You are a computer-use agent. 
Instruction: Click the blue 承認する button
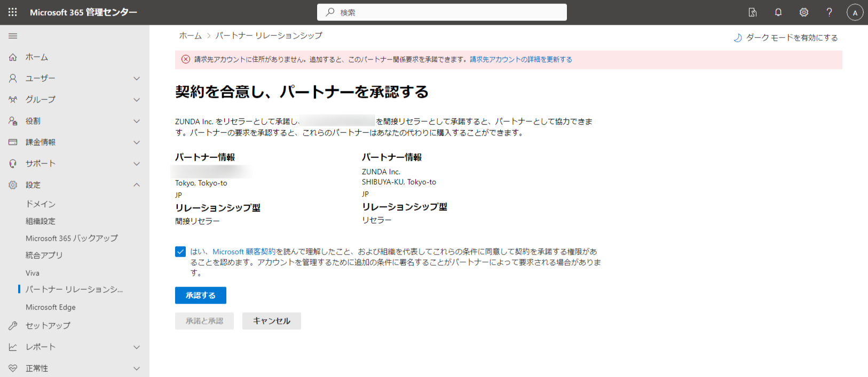(x=201, y=295)
